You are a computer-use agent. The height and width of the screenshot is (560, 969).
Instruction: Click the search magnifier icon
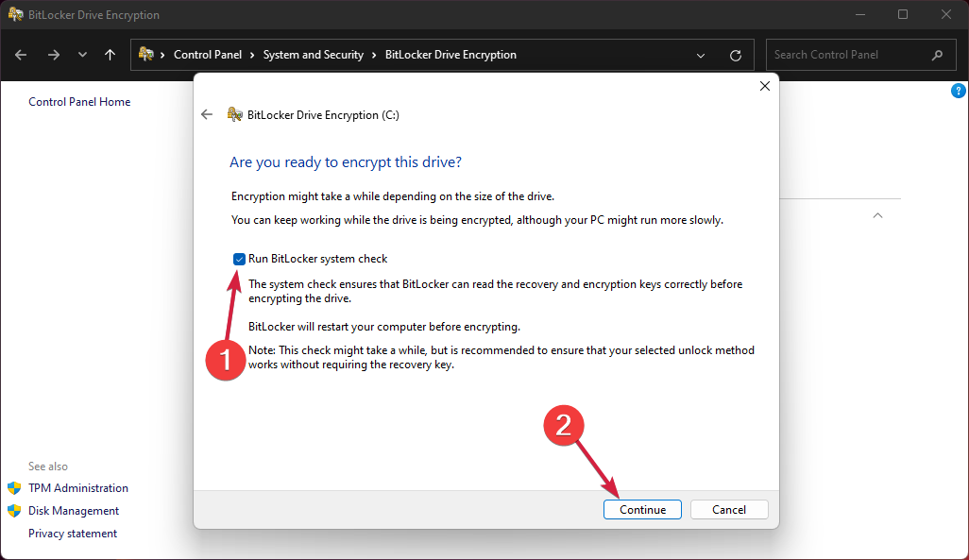(937, 55)
